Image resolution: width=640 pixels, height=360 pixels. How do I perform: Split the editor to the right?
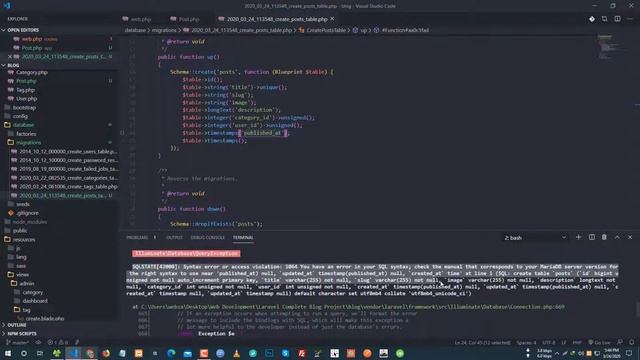tap(617, 19)
